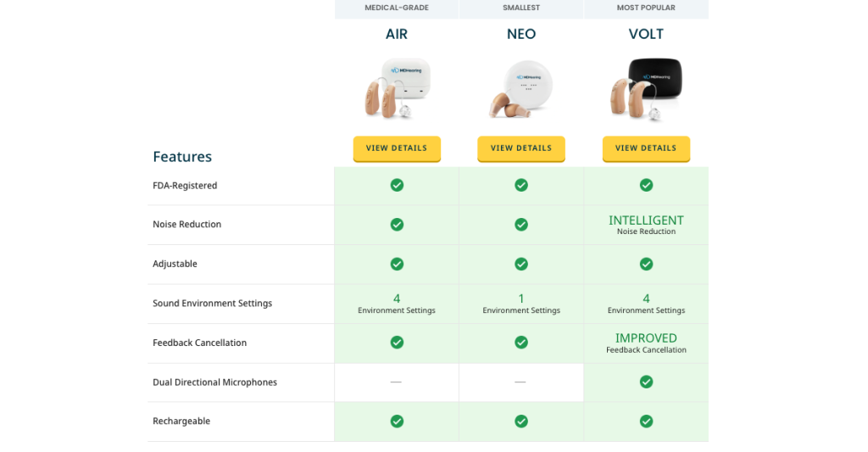Screen dimensions: 868x452
Task: Click the VOLT product name heading
Action: tap(646, 34)
